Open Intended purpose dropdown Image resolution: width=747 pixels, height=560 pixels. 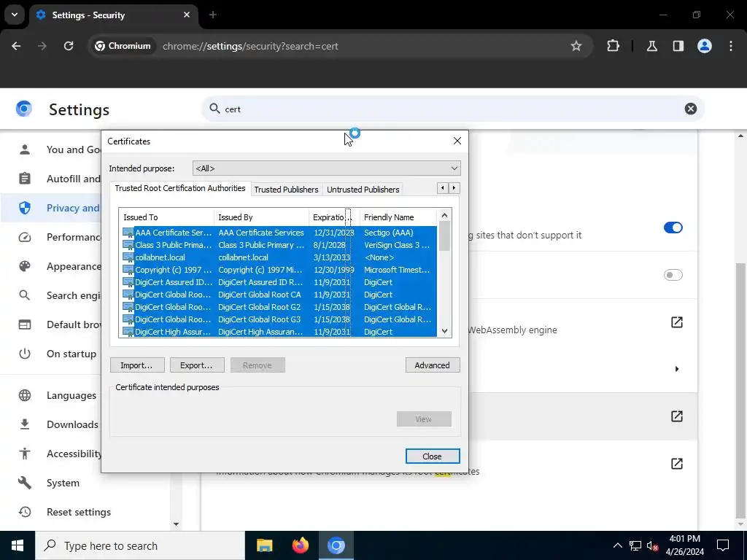pyautogui.click(x=326, y=168)
